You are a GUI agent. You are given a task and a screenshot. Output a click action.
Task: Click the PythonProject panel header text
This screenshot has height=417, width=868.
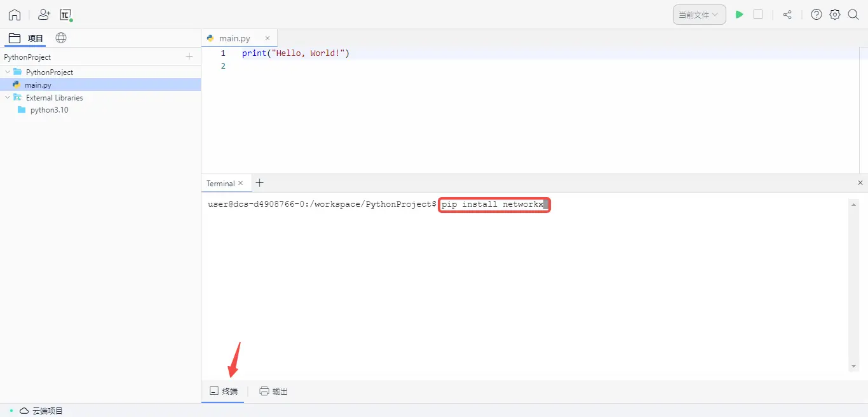pyautogui.click(x=27, y=57)
